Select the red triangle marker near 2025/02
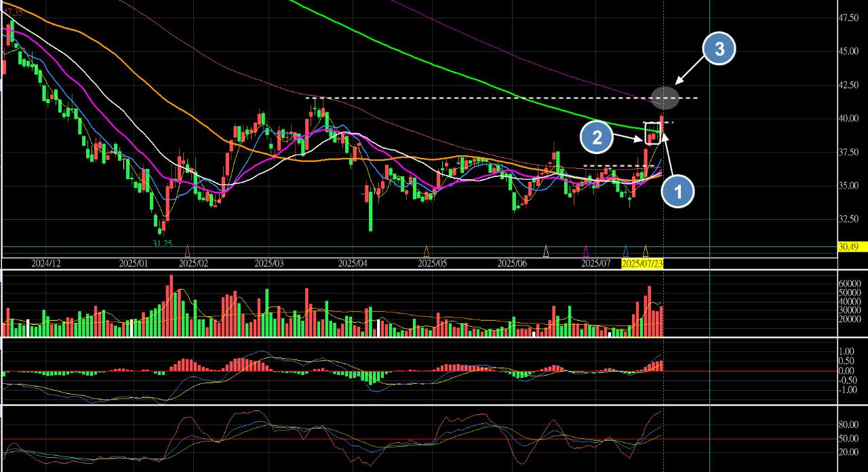This screenshot has height=472, width=868. (x=188, y=252)
